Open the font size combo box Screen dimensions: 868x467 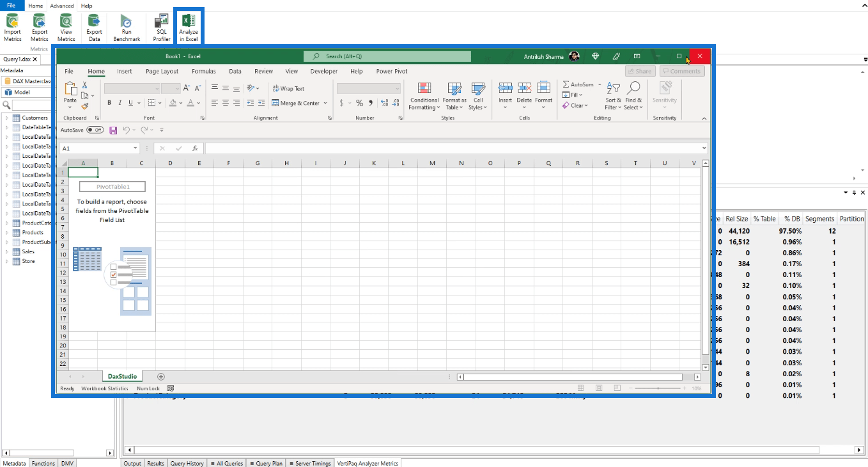pos(171,88)
